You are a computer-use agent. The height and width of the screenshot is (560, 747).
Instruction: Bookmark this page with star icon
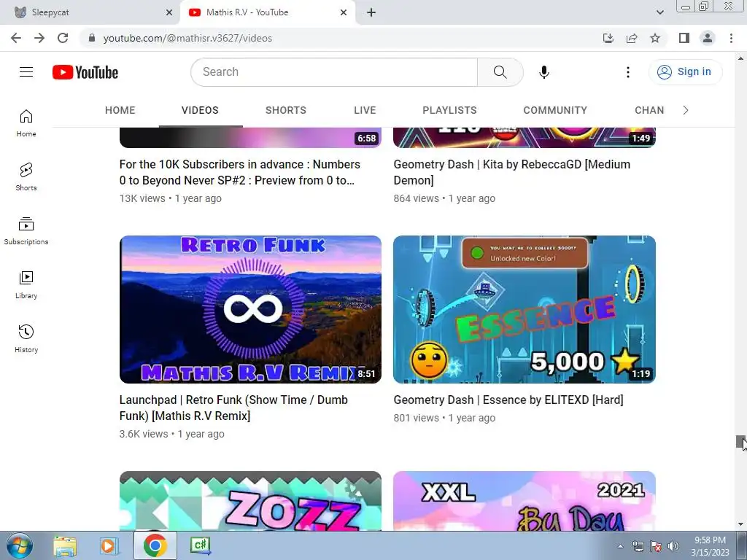coord(655,38)
